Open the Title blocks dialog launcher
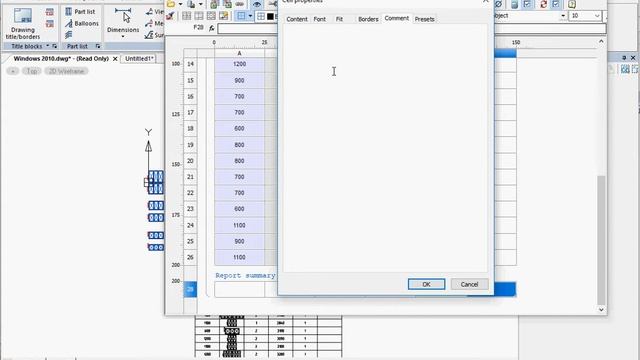This screenshot has width=640, height=360. (x=54, y=46)
